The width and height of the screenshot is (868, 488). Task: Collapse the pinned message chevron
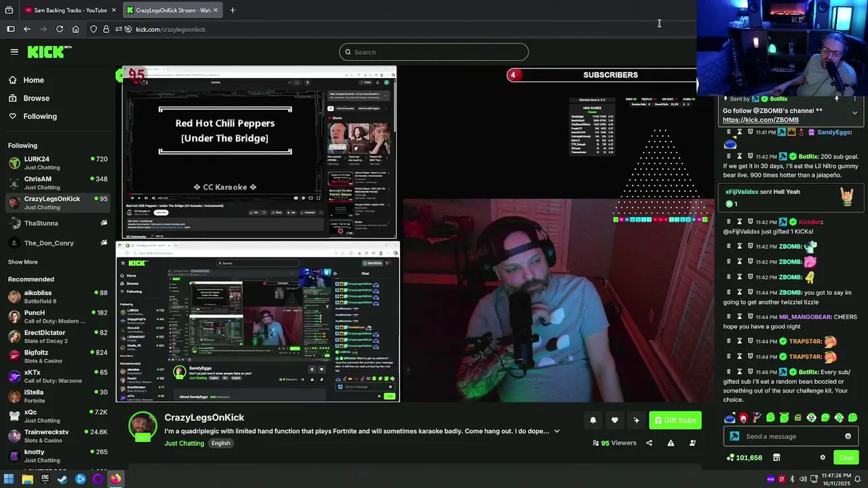click(x=854, y=113)
